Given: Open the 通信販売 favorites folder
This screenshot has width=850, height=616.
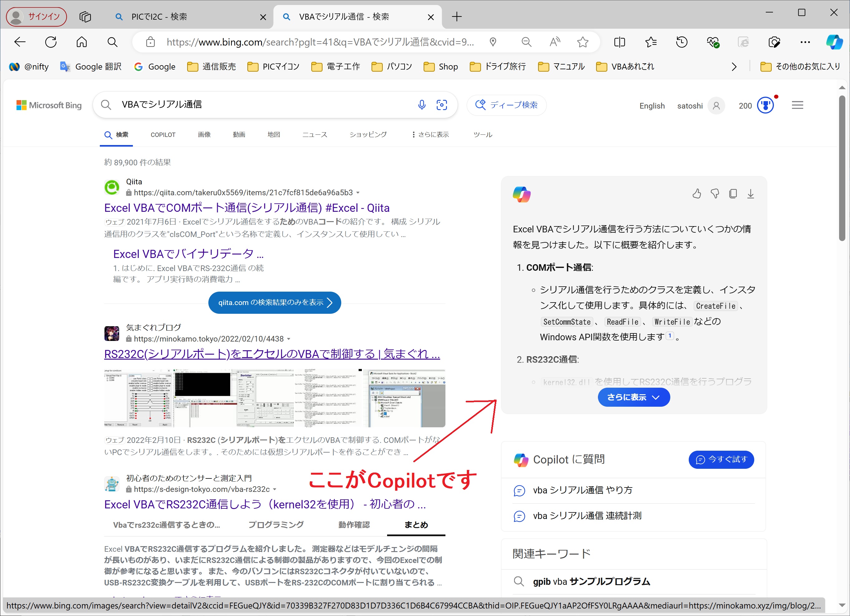Looking at the screenshot, I should [212, 67].
